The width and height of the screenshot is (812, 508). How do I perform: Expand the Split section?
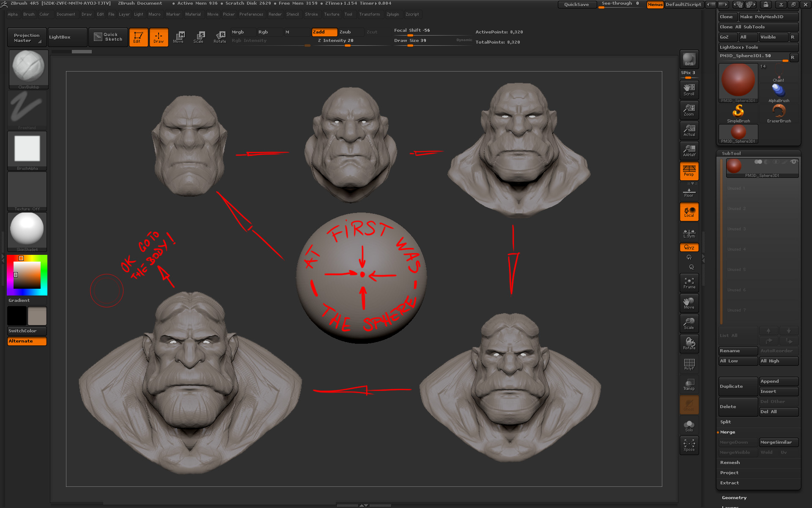click(726, 422)
